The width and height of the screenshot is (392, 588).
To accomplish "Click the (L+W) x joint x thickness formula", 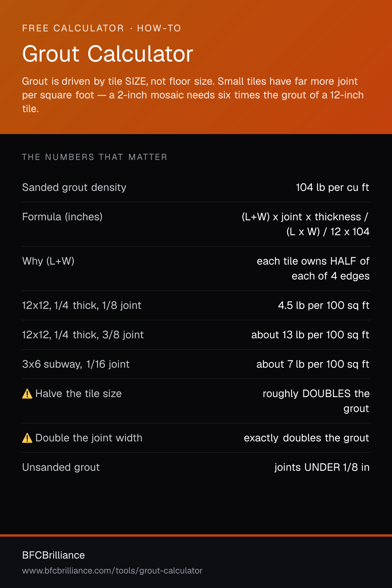I will point(305,224).
